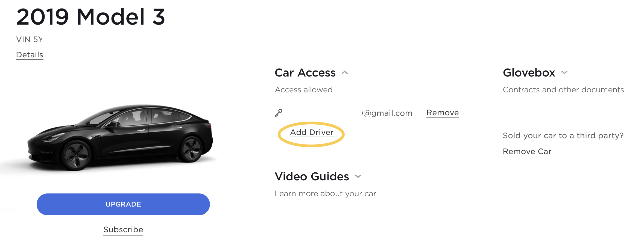The height and width of the screenshot is (247, 644).
Task: Click the 2019 Model 3 title
Action: coord(91,17)
